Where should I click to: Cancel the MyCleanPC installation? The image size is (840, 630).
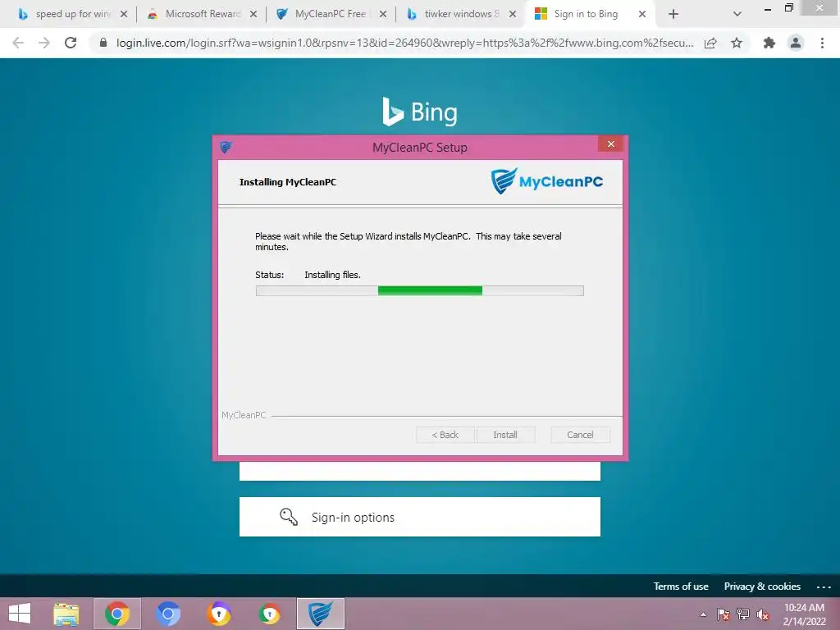tap(580, 435)
